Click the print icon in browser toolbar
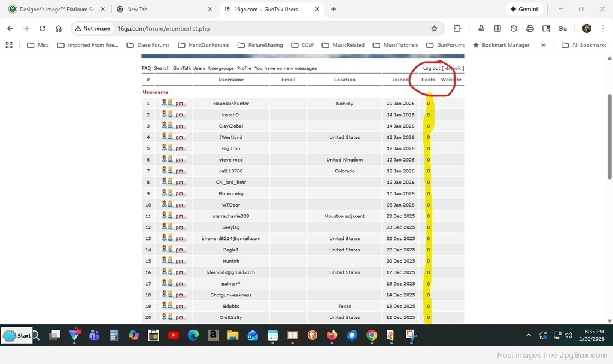Image resolution: width=613 pixels, height=364 pixels. point(530,28)
